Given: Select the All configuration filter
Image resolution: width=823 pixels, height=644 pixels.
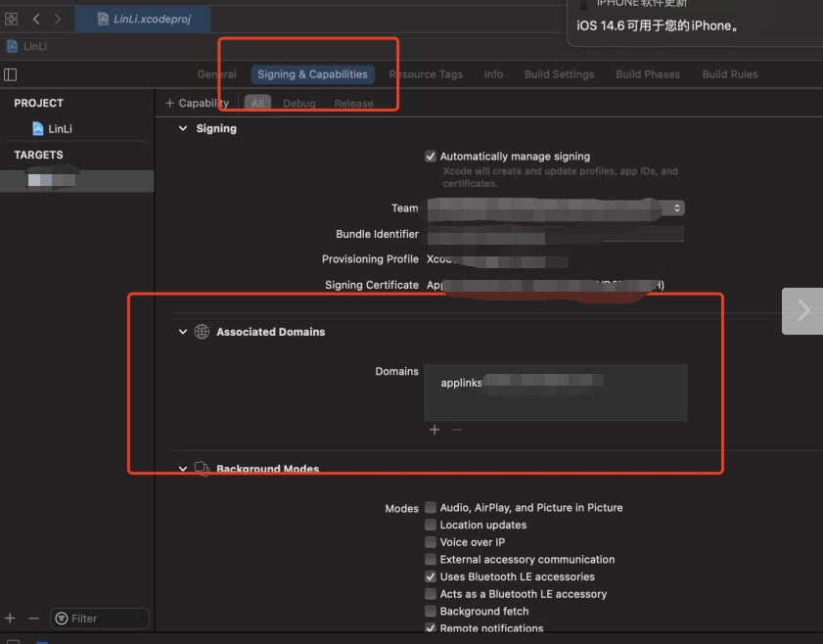Looking at the screenshot, I should click(257, 104).
